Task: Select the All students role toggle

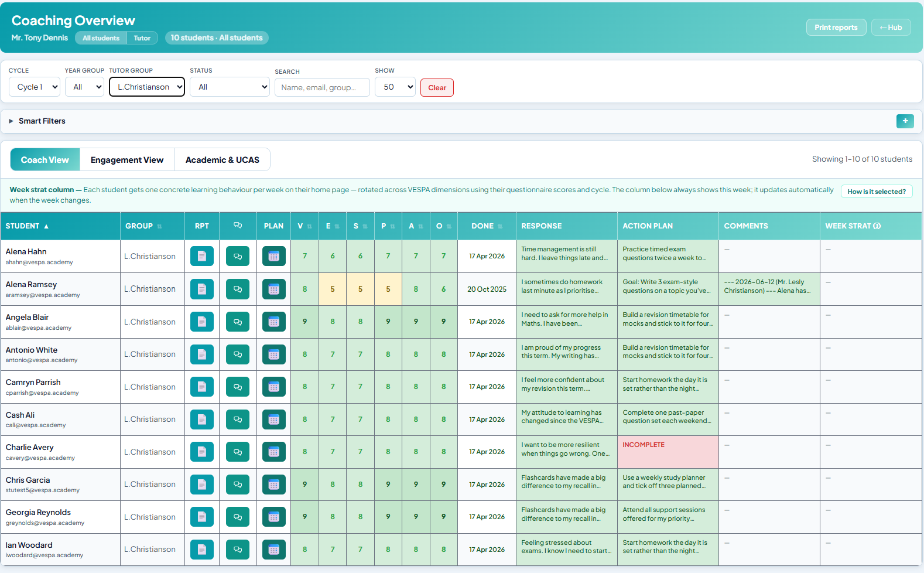Action: point(101,38)
